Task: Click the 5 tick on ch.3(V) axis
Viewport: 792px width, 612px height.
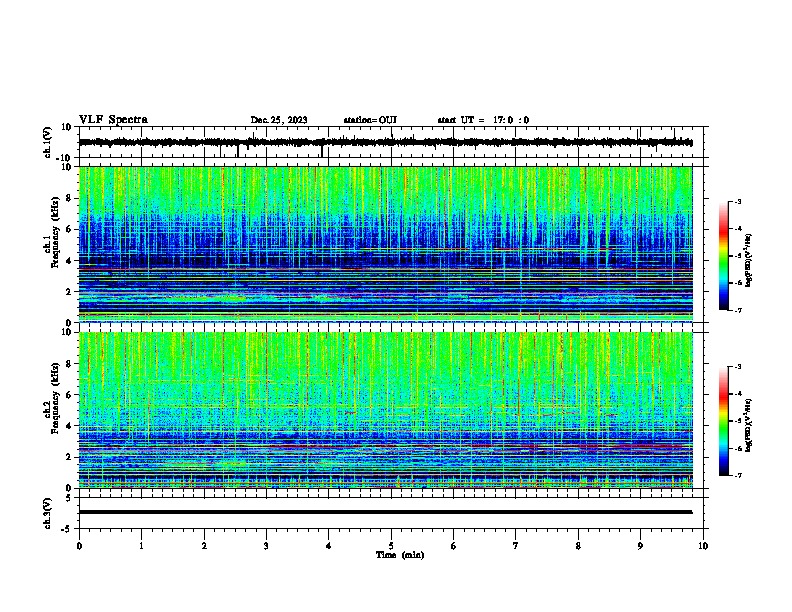Action: click(70, 497)
